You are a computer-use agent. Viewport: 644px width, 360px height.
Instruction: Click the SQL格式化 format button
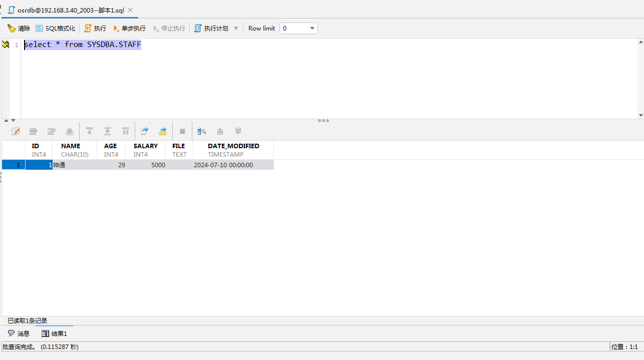(x=55, y=29)
